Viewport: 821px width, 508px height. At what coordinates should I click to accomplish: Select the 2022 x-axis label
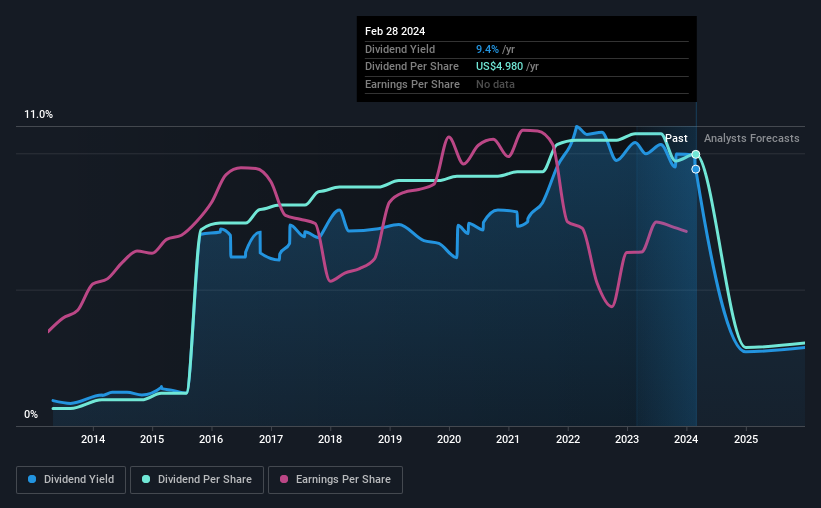568,439
